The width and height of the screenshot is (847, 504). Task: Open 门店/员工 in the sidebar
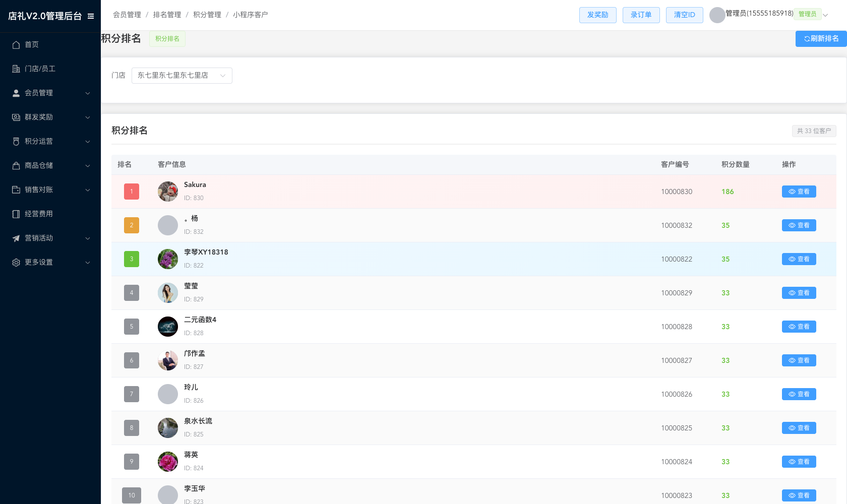point(50,69)
